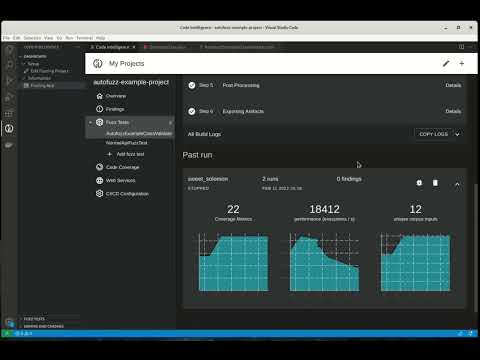480x360 pixels.
Task: Click the Findings alert icon
Action: coord(99,109)
